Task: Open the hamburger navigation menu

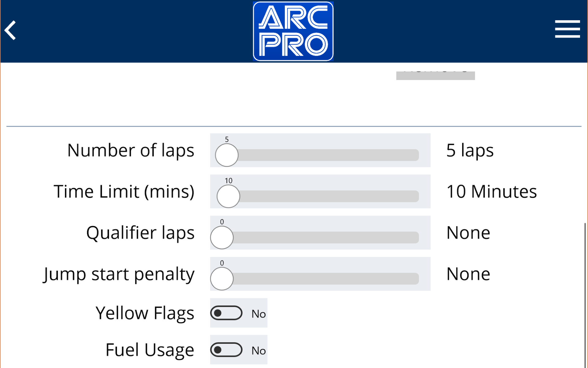Action: point(567,29)
